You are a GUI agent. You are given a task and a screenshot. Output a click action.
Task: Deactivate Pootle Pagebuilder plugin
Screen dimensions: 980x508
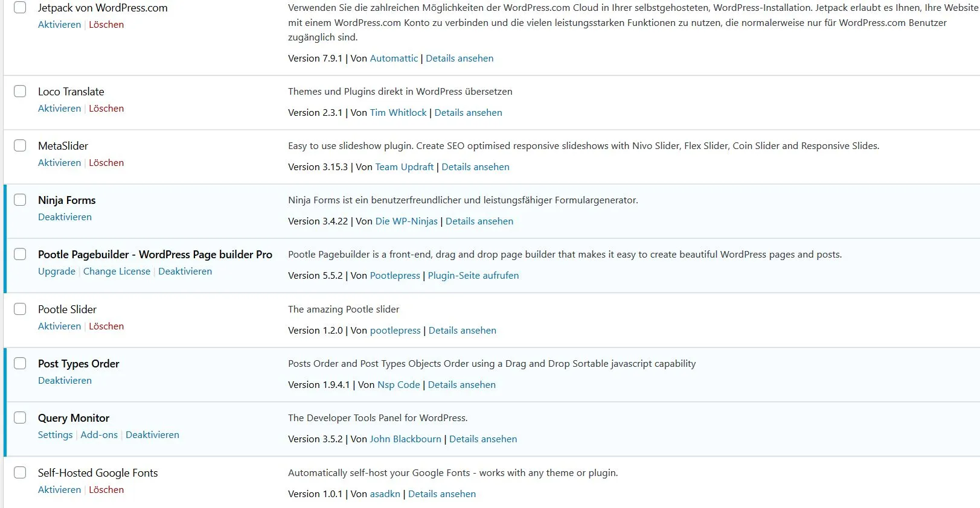tap(185, 271)
